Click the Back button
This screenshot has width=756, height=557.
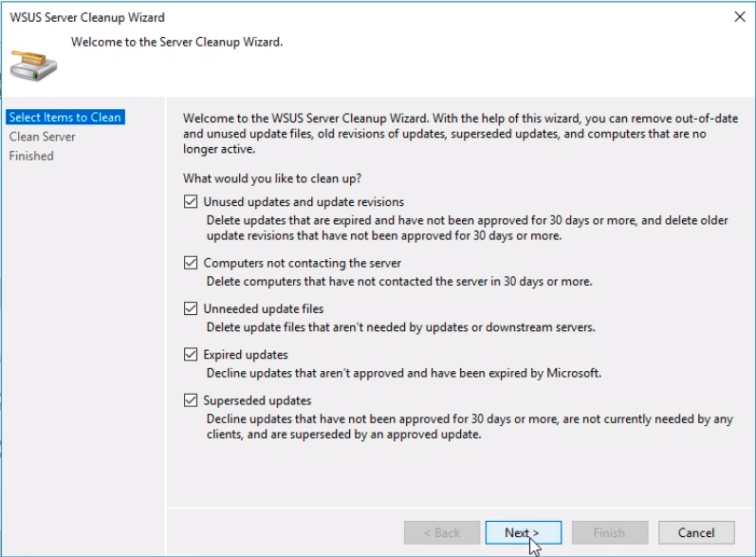point(442,532)
